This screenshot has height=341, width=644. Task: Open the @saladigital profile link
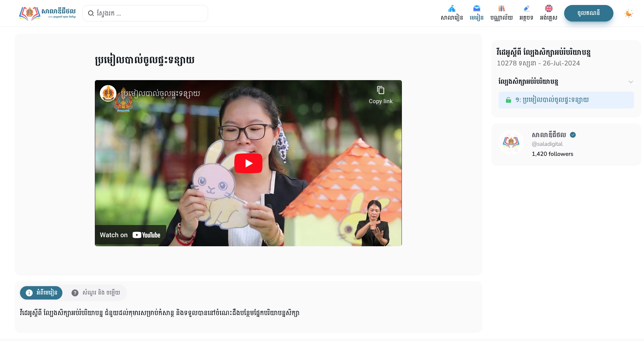tap(547, 144)
